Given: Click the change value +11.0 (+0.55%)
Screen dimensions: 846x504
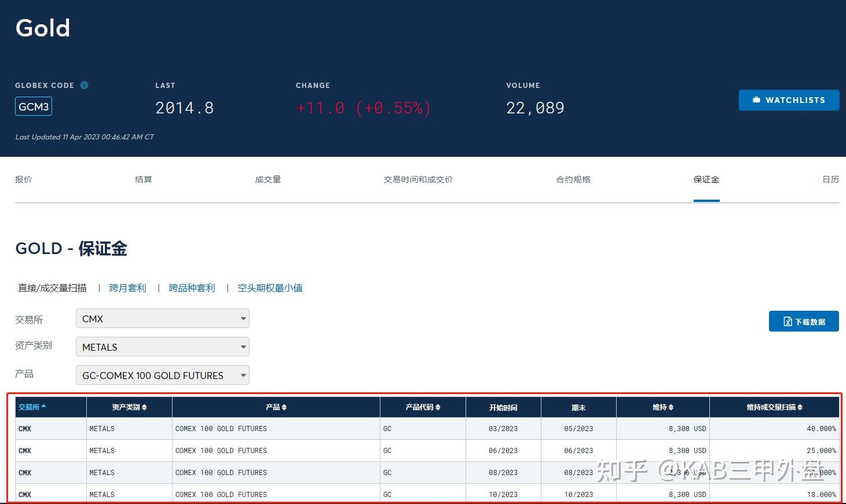Looking at the screenshot, I should pos(363,108).
